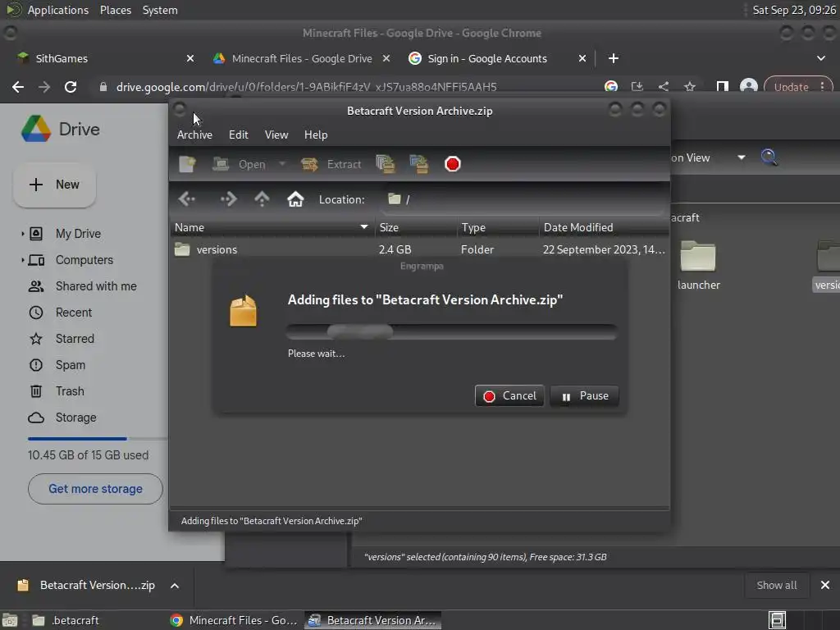Open Starred in Drive sidebar
Viewport: 840px width, 630px height.
tap(75, 339)
